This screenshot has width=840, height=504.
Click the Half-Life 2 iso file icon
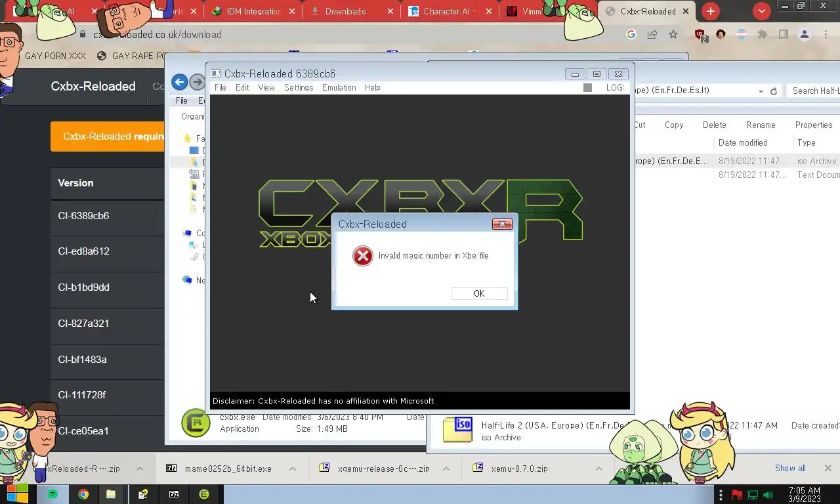457,430
